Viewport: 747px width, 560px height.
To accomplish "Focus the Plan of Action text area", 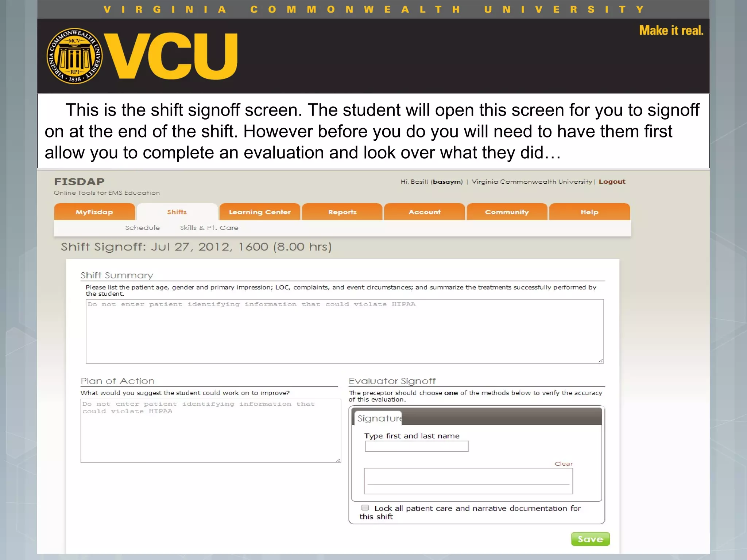I will tap(211, 431).
